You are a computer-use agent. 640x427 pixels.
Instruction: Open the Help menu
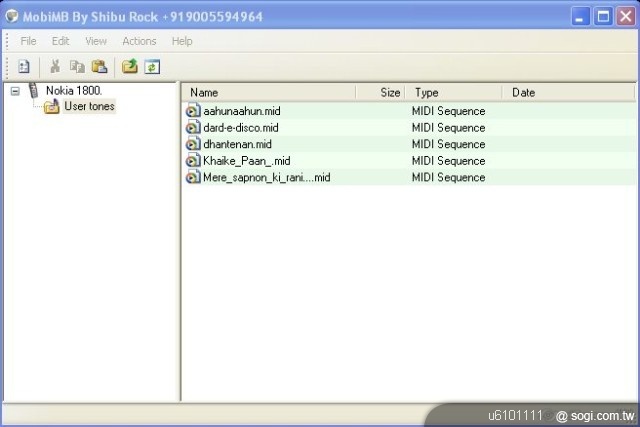coord(182,41)
